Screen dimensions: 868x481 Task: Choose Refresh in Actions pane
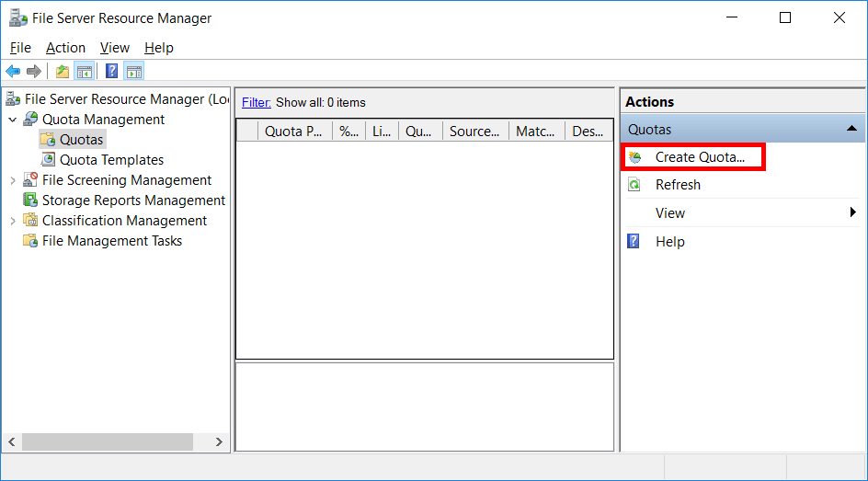coord(678,185)
